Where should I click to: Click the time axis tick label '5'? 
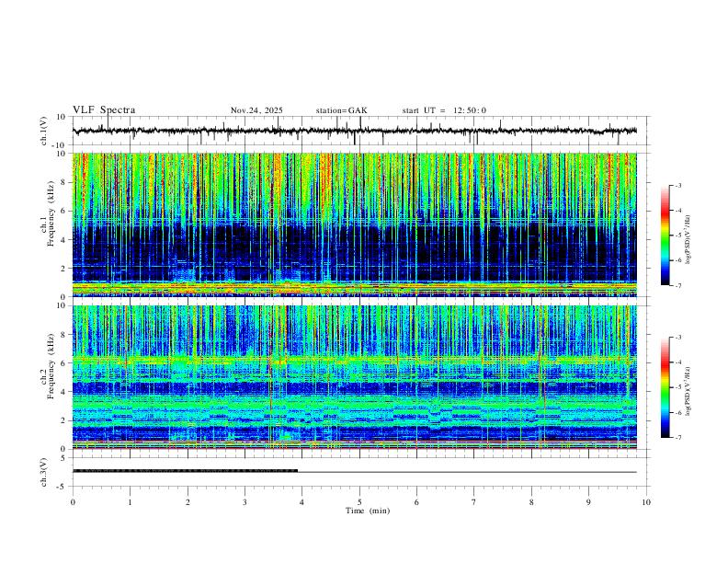[359, 502]
